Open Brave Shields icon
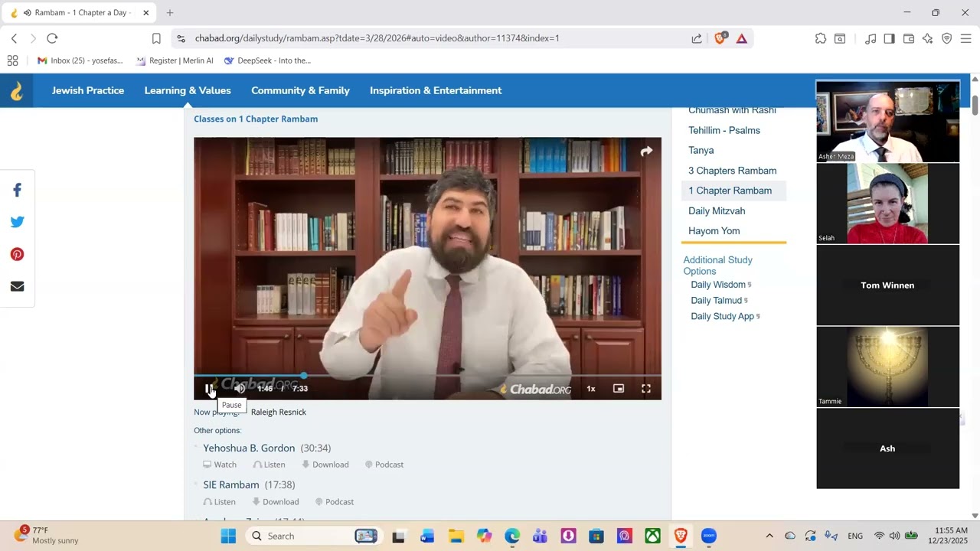Viewport: 980px width, 551px height. tap(720, 38)
